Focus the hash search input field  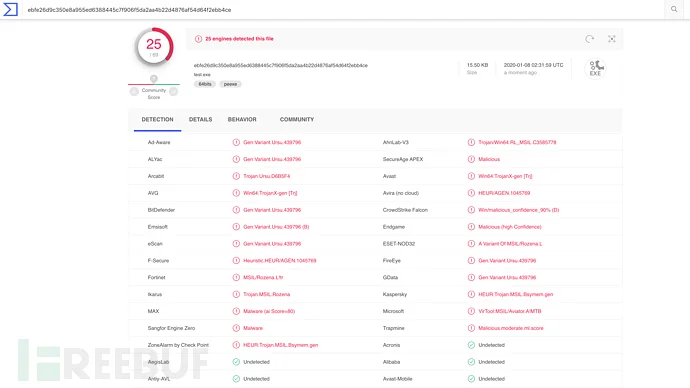coord(343,10)
